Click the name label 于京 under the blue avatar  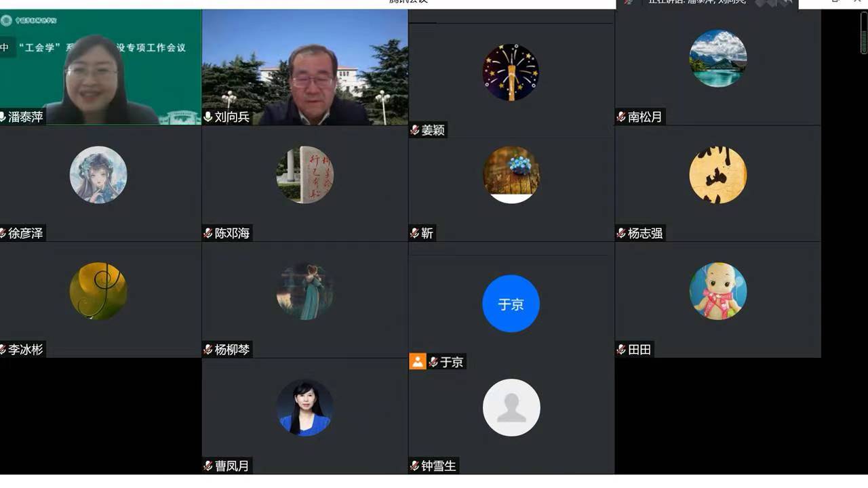[452, 362]
